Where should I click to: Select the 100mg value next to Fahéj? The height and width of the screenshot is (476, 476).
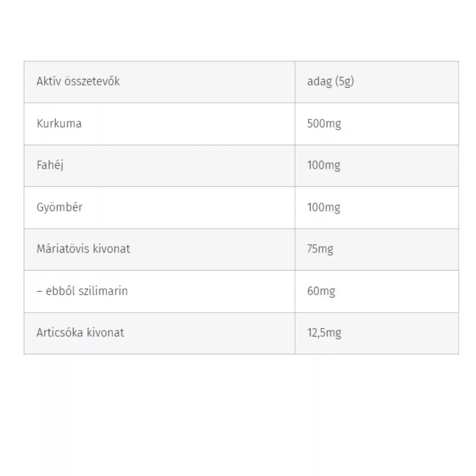tap(324, 165)
